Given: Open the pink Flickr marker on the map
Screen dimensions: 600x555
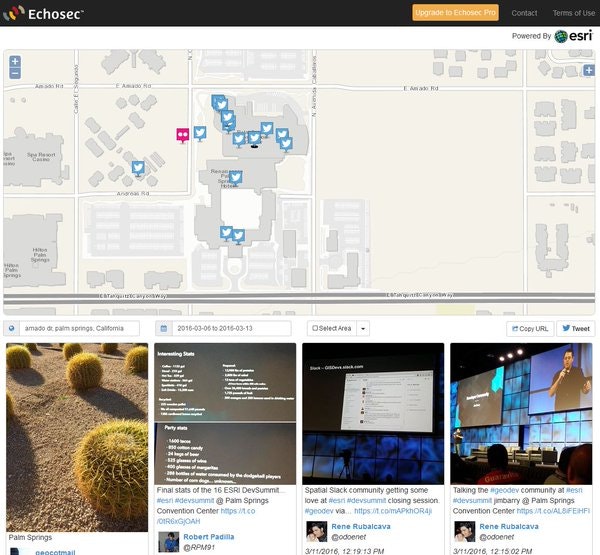Looking at the screenshot, I should tap(183, 135).
